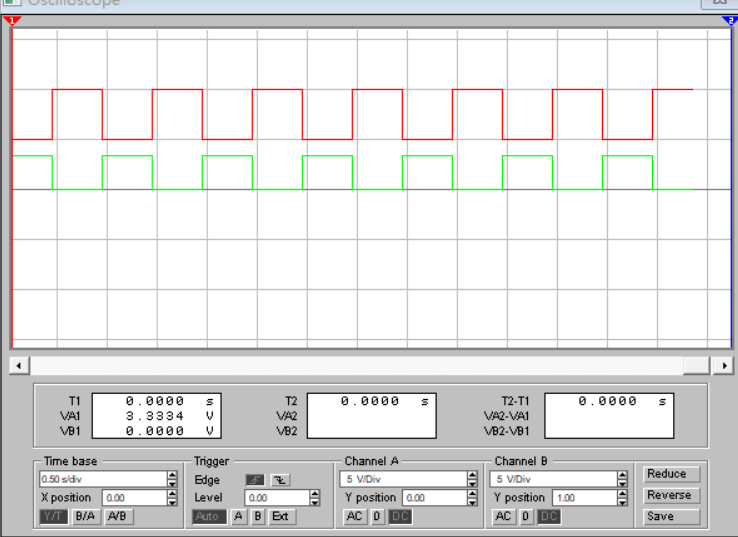Adjust Channel A volts per div spinner
738x537 pixels.
click(x=473, y=479)
